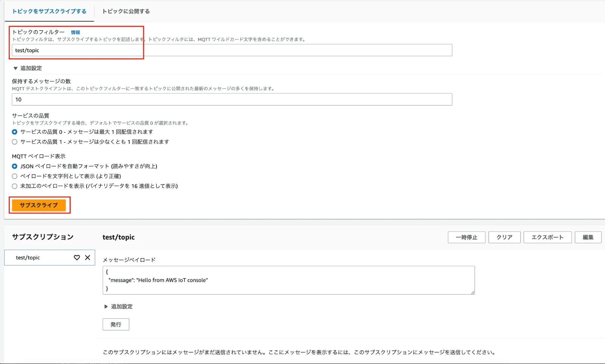Focus the topic filter input field
Viewport: 605px width, 364px height.
point(232,50)
